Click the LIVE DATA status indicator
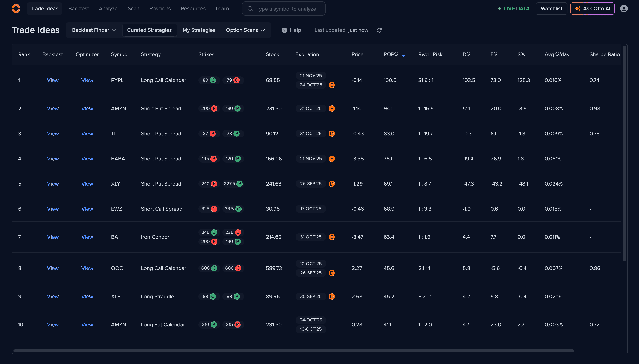Viewport: 639px width, 364px height. click(x=514, y=8)
